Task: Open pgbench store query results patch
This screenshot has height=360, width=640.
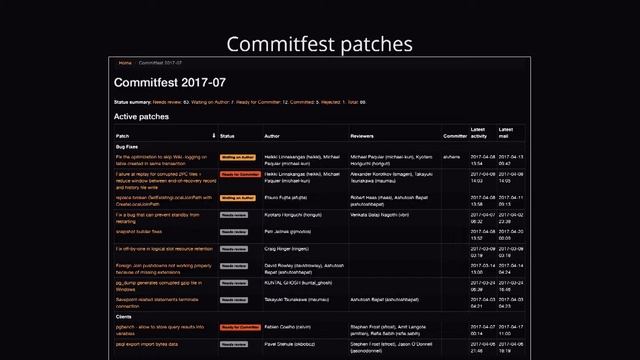Action: [160, 330]
